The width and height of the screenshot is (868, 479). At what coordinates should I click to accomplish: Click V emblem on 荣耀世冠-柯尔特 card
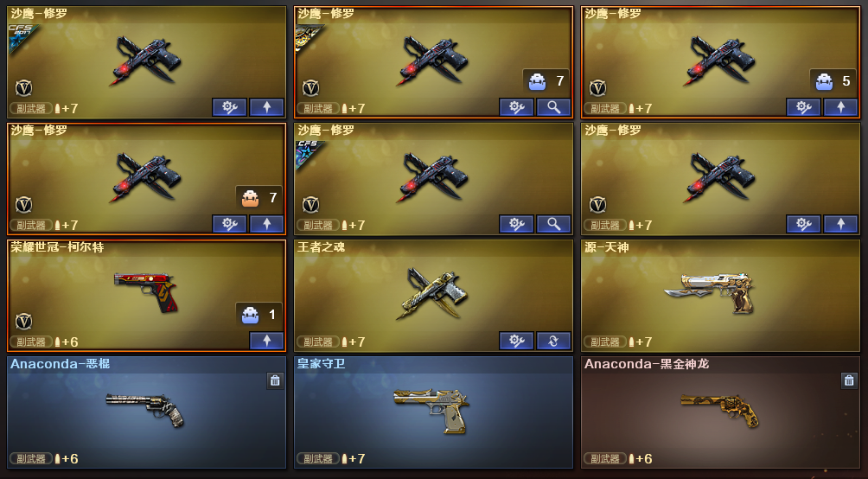tap(24, 322)
